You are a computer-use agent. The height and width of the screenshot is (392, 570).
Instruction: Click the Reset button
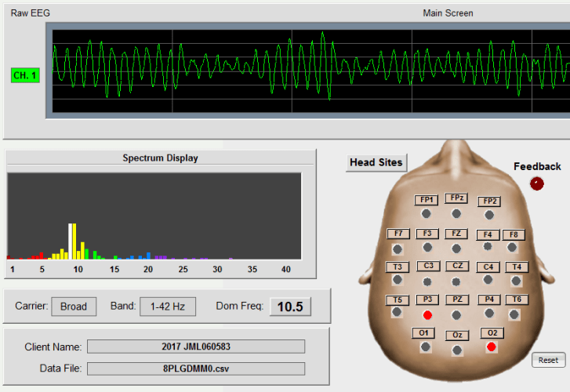[x=548, y=360]
